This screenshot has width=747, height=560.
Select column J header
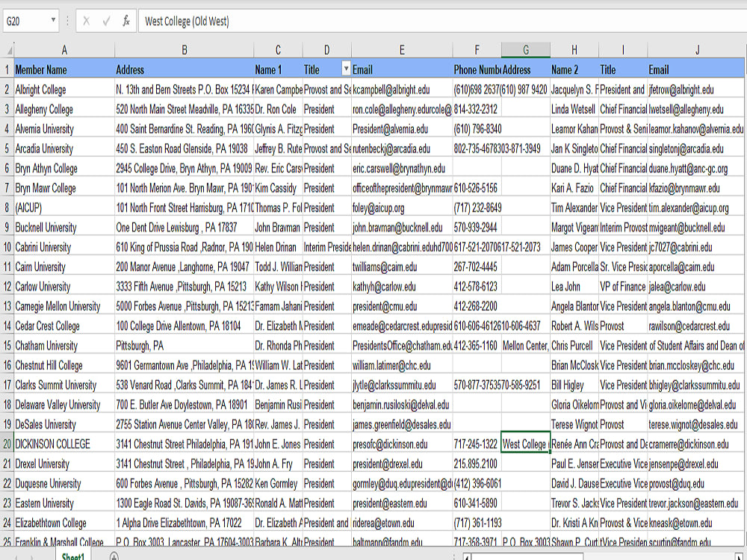696,49
